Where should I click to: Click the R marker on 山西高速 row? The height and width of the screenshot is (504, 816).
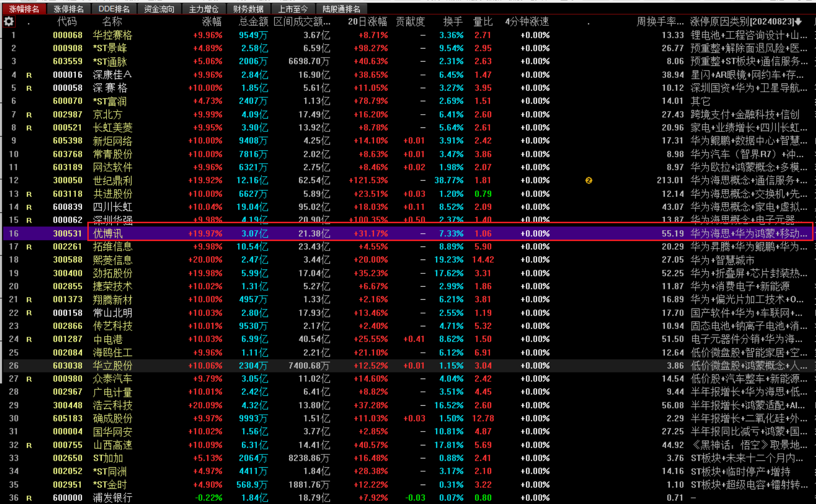pyautogui.click(x=29, y=445)
